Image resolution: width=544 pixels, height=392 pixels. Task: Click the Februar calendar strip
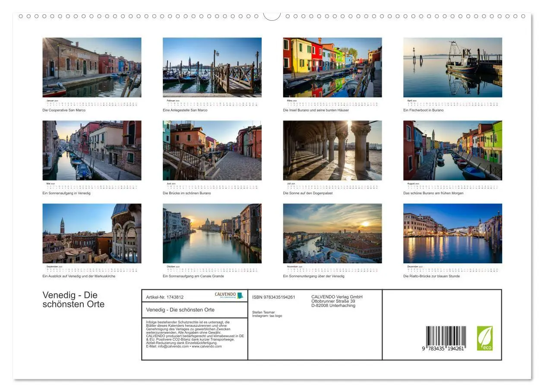click(x=212, y=103)
